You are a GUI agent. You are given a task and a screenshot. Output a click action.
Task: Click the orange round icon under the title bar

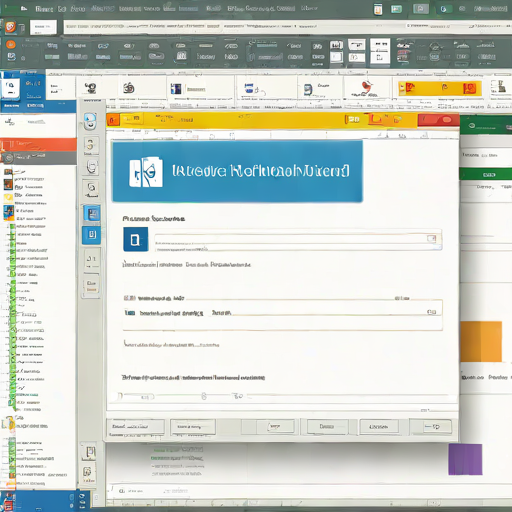11,27
